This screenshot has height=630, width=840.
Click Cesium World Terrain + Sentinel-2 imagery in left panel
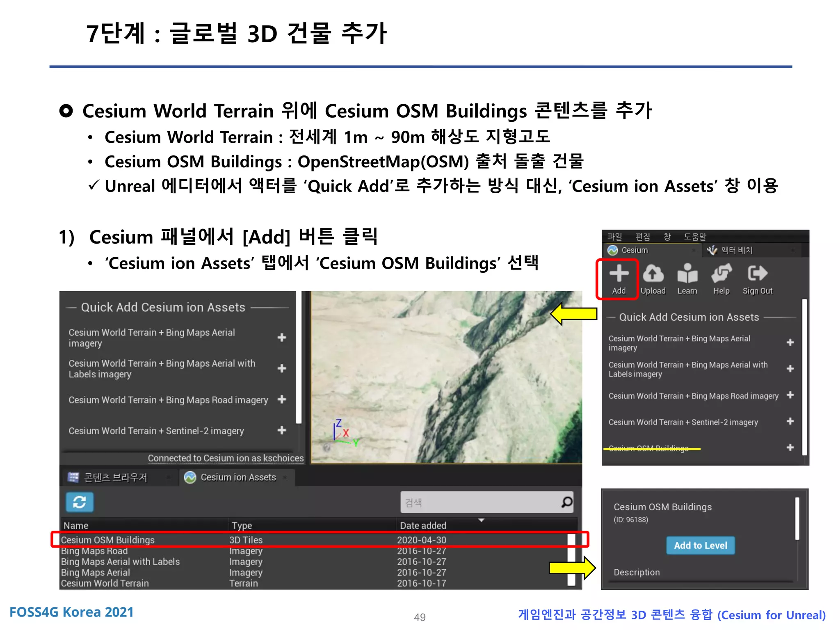tap(156, 431)
